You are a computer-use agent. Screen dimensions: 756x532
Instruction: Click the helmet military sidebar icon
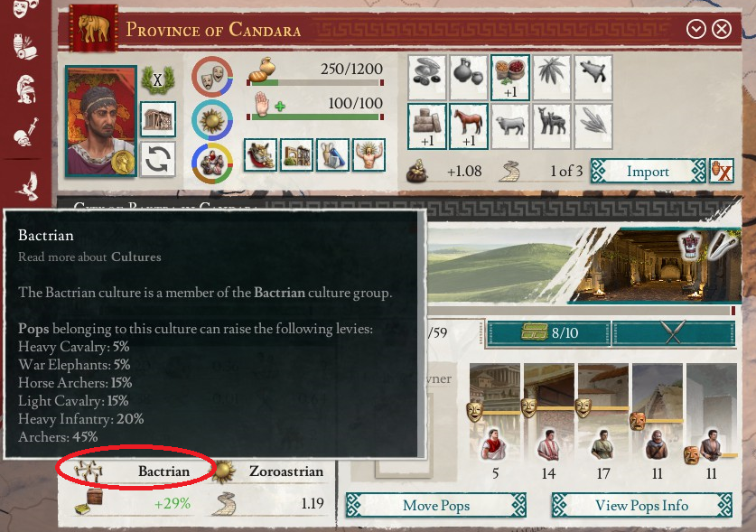[25, 89]
